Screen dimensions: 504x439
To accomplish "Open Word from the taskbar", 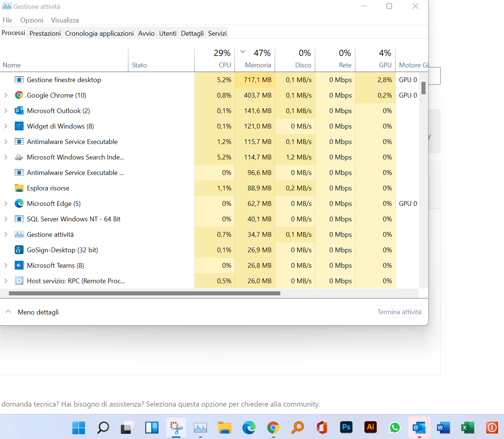I will 443,428.
